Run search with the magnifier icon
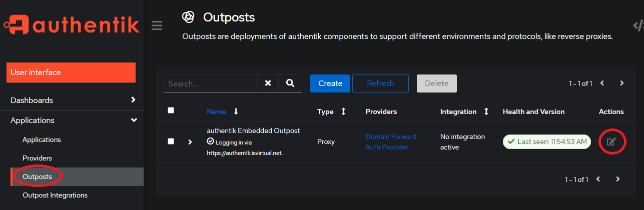 (x=290, y=83)
